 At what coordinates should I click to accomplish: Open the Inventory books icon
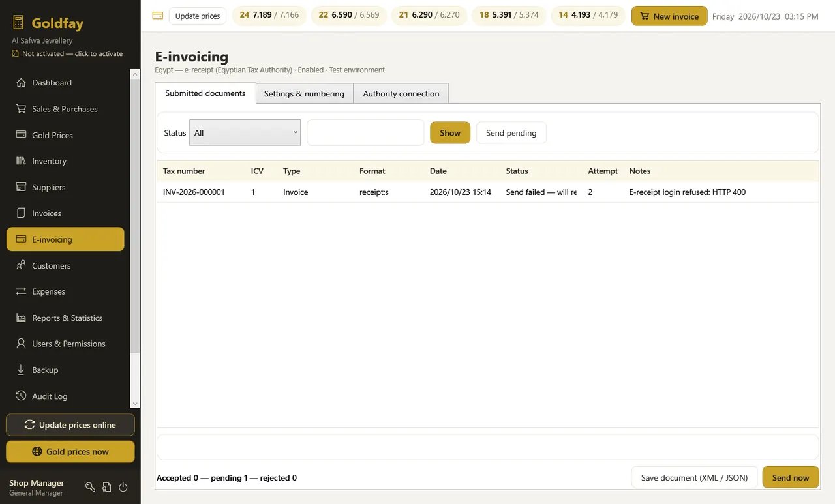(20, 161)
